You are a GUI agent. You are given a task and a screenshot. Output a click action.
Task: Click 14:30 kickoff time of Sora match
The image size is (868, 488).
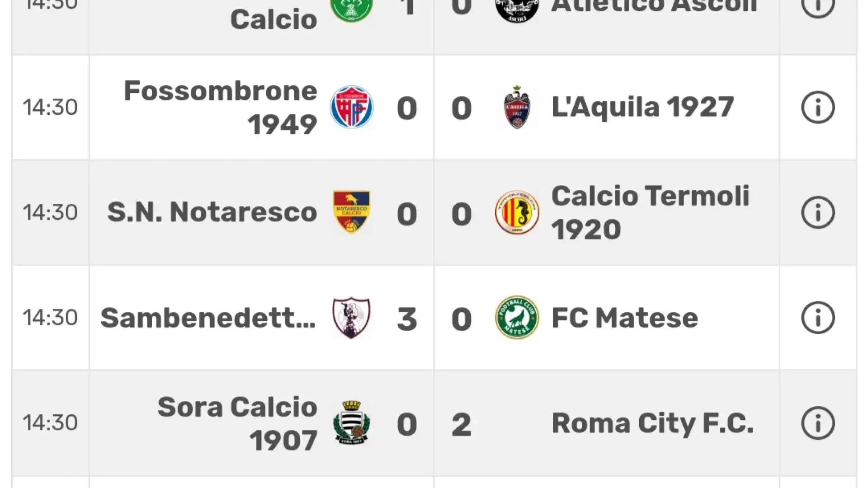point(50,423)
